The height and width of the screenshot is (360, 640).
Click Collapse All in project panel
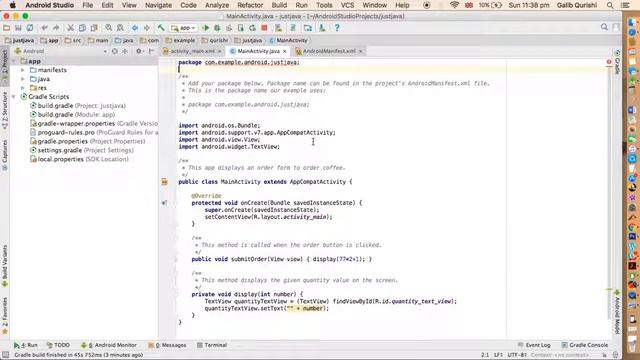coord(125,51)
